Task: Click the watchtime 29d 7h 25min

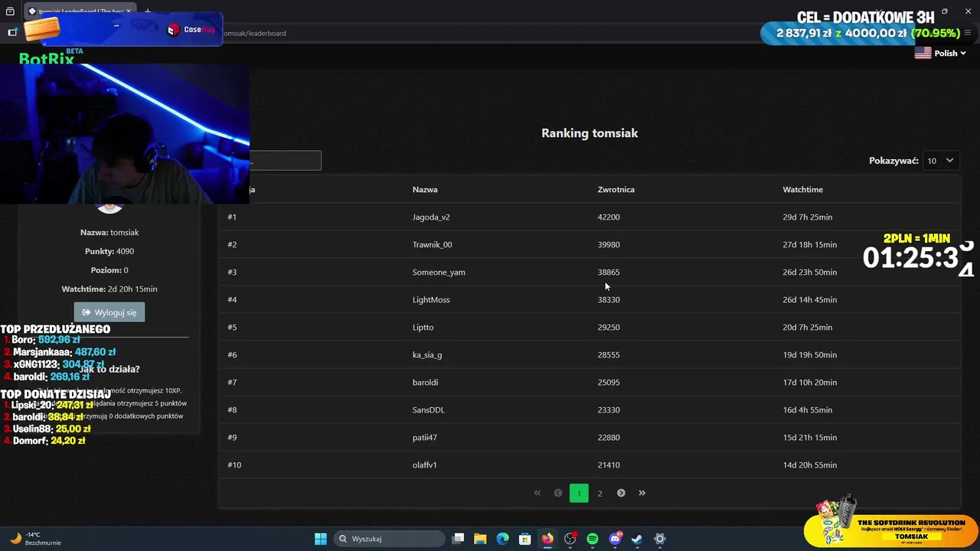Action: coord(807,217)
